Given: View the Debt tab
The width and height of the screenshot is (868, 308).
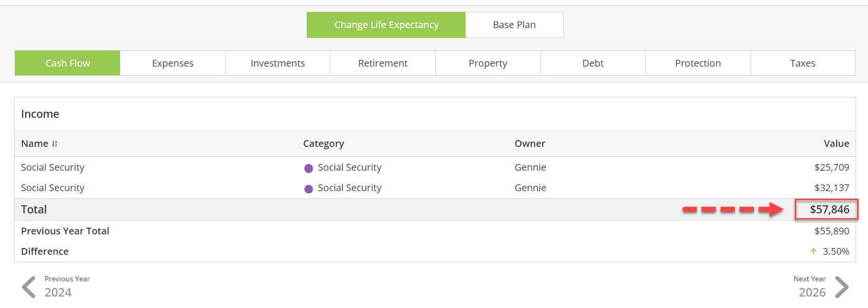Looking at the screenshot, I should pyautogui.click(x=593, y=63).
